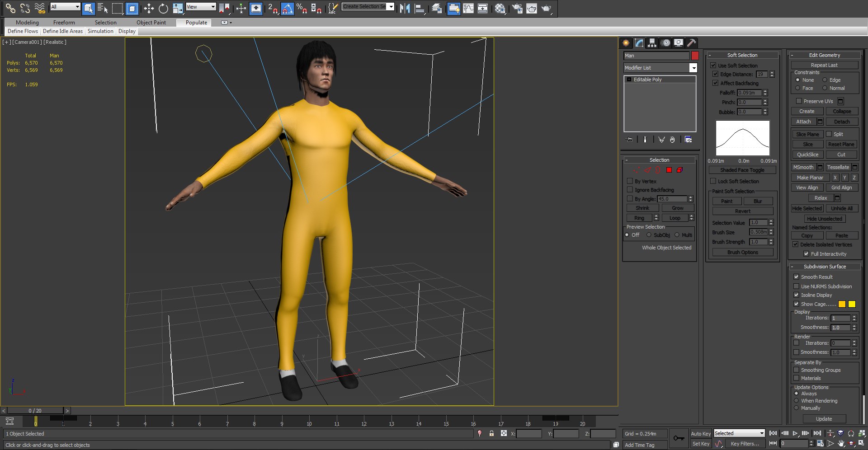Activate the Select and Scale tool

point(178,8)
